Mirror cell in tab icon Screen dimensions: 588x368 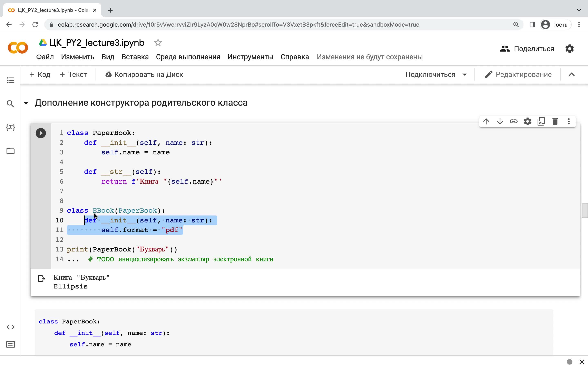point(541,121)
